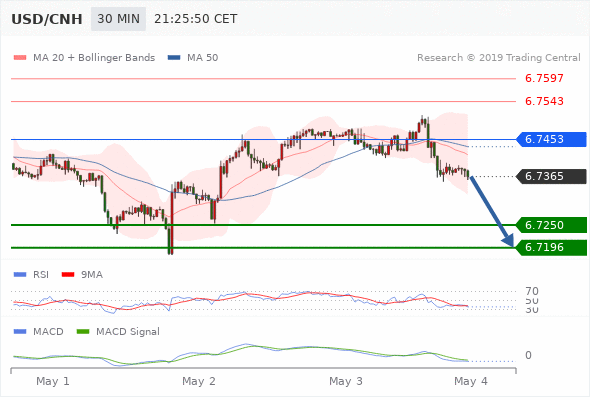
Task: Click the blue downward forecast arrow
Action: [492, 211]
